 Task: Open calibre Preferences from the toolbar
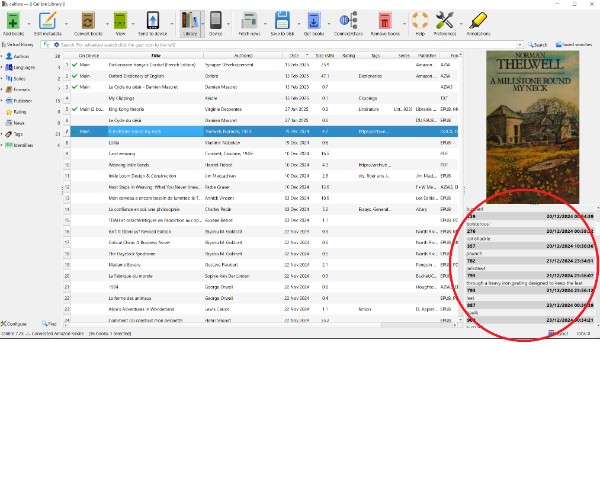click(446, 22)
